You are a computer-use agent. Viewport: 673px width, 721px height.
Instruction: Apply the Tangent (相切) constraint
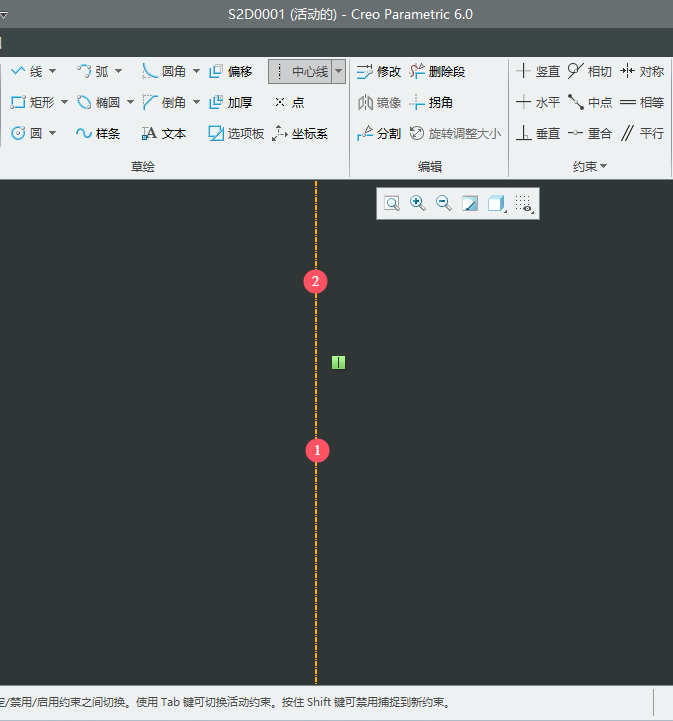(590, 72)
